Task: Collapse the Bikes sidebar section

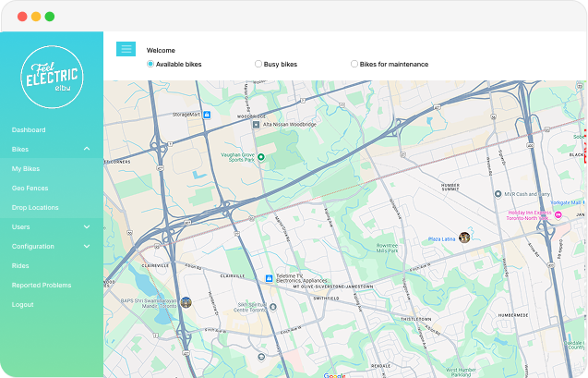Action: (86, 149)
